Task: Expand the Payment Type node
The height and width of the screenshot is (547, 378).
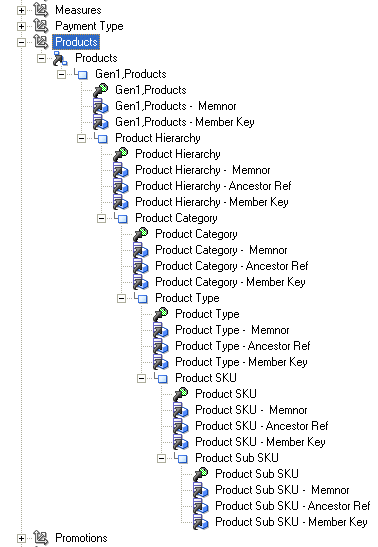Action: tap(21, 26)
